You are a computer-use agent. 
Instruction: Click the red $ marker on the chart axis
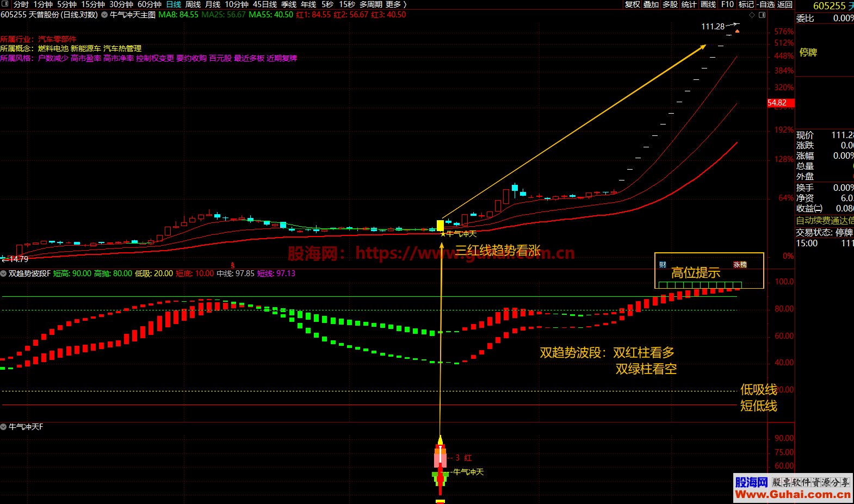[233, 266]
